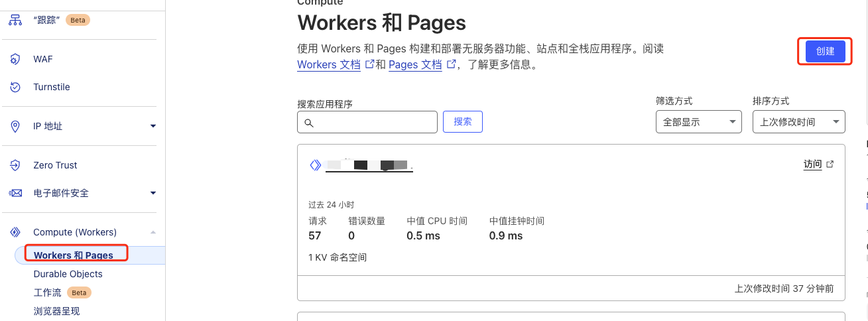Open 浏览器呈现 in the sidebar
The image size is (868, 321).
(56, 311)
